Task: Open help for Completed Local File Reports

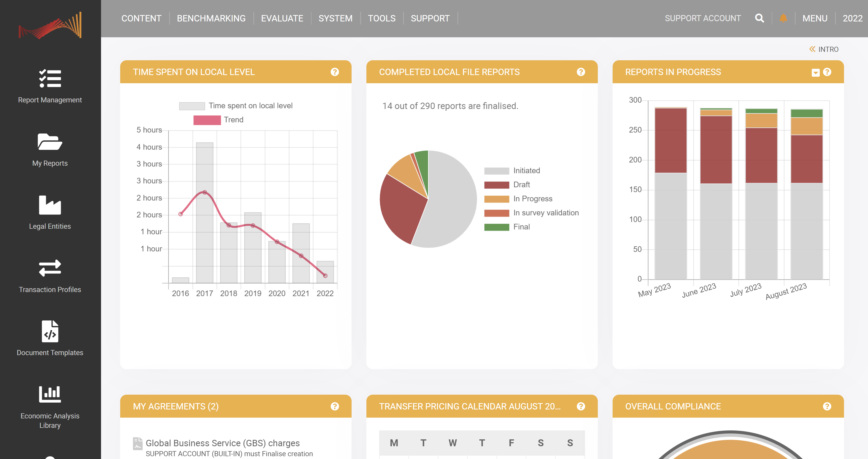Action: pyautogui.click(x=581, y=72)
